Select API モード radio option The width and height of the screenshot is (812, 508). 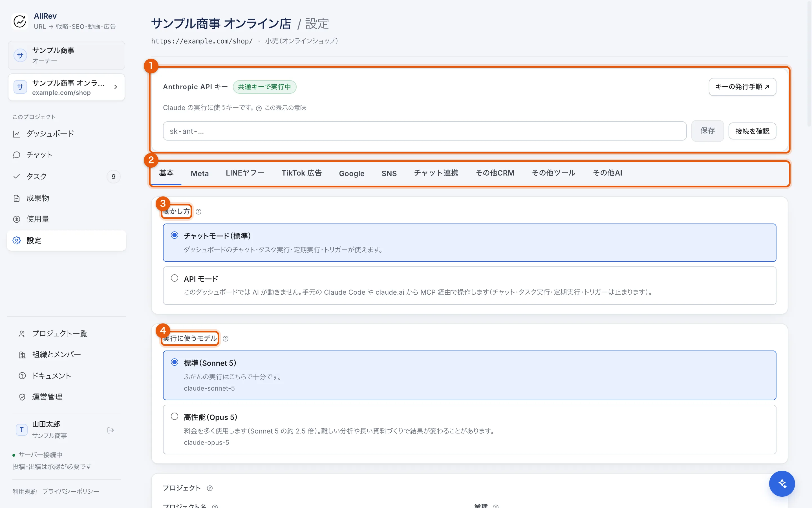tap(175, 278)
